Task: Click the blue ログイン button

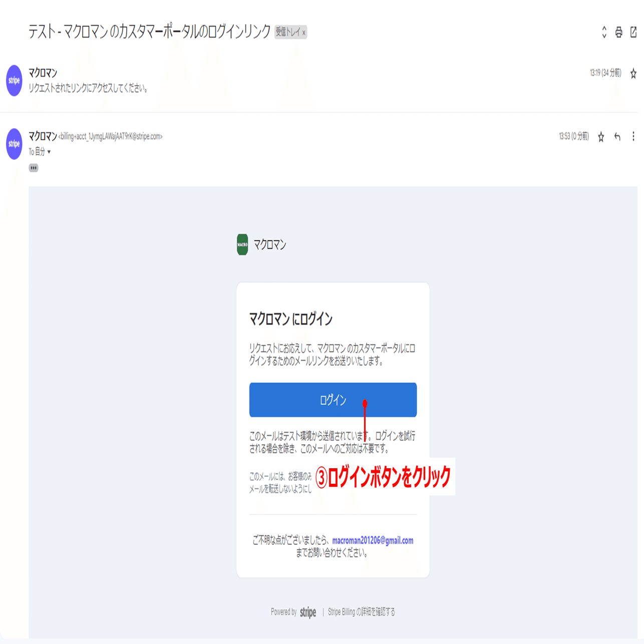Action: coord(333,400)
